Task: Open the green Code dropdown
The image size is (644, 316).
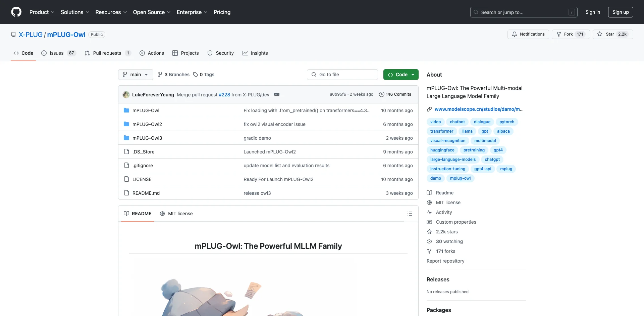Action: pos(401,75)
